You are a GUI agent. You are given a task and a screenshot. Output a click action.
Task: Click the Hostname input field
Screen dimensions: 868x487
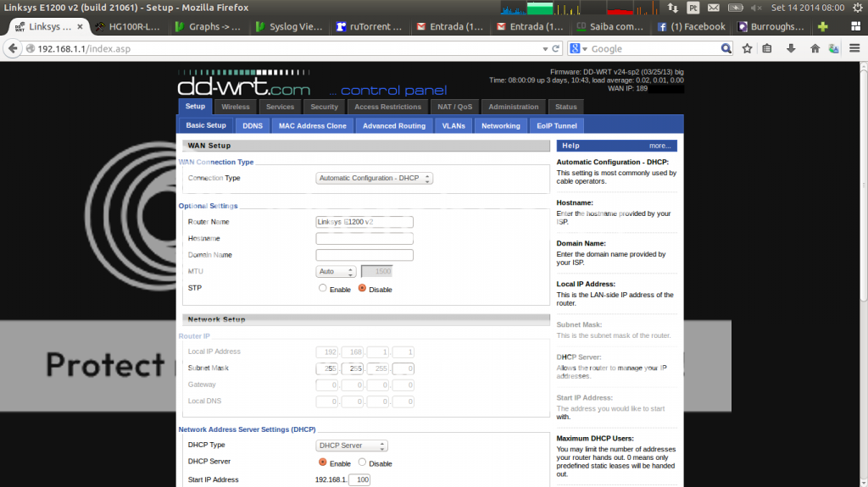coord(364,239)
